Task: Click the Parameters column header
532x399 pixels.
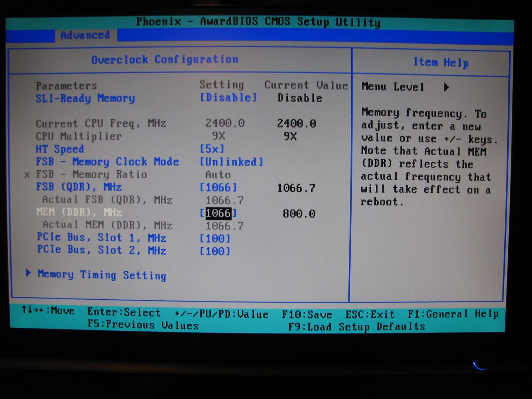Action: (x=66, y=86)
